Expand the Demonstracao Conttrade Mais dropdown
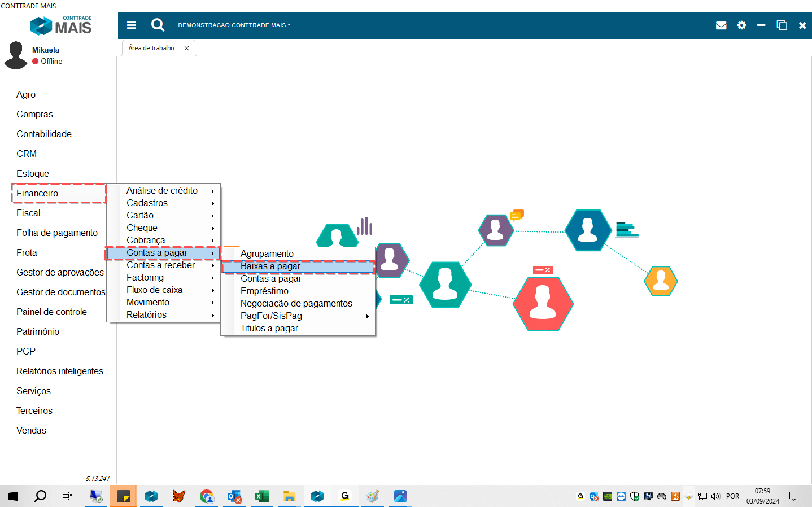This screenshot has width=812, height=507. tap(234, 25)
